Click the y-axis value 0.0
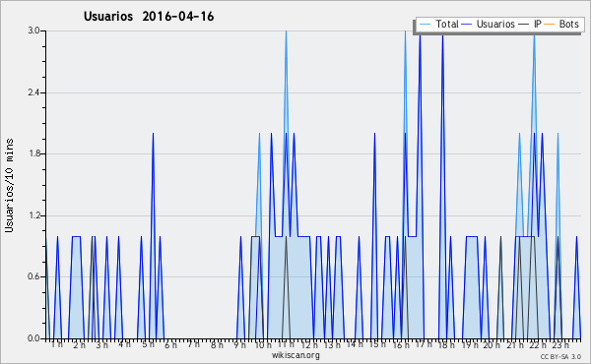Screen dimensions: 591x364 click(34, 338)
